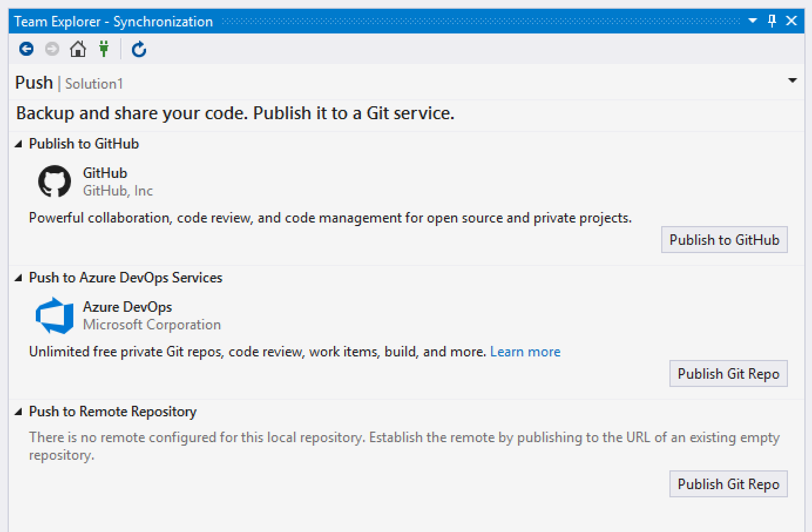The height and width of the screenshot is (532, 812).
Task: Click the GitHub, Inc publisher text
Action: point(118,191)
